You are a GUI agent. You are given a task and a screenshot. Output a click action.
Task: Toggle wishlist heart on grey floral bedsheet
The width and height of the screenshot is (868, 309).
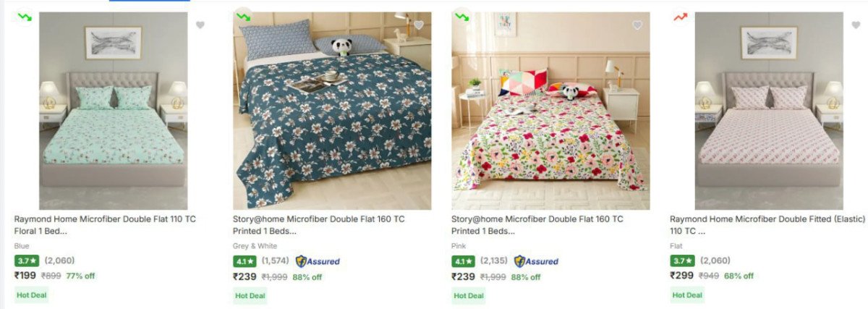[x=419, y=25]
